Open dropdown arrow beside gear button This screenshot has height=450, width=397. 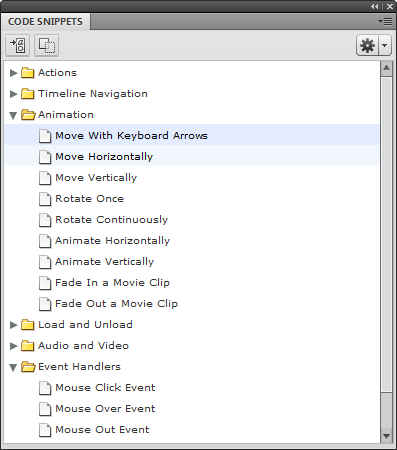pyautogui.click(x=385, y=45)
